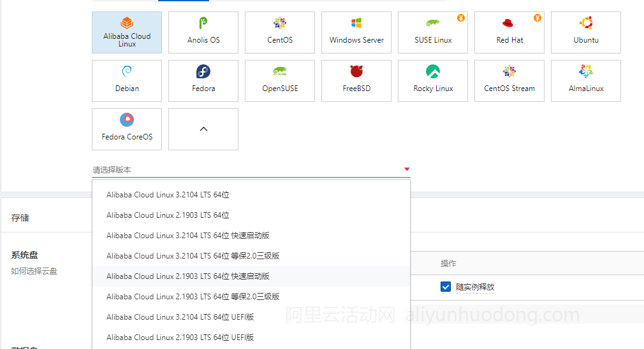
Task: Select Alibaba Cloud Linux 2.1903 LTS 64位 UEFI版
Action: (x=251, y=338)
